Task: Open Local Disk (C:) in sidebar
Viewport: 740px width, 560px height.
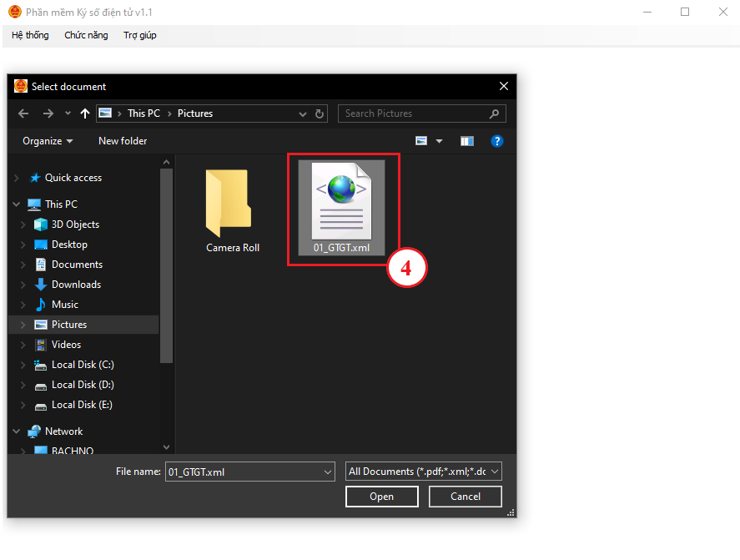Action: [82, 365]
